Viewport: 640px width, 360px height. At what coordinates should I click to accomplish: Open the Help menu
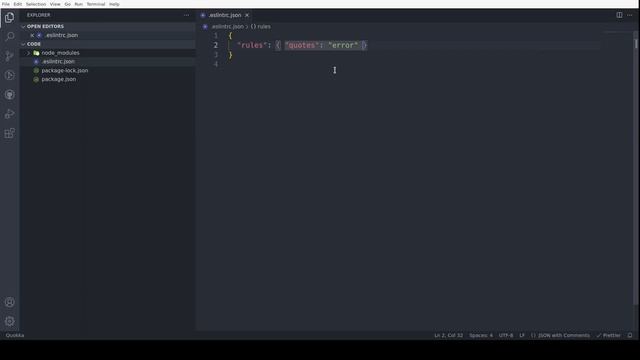[x=114, y=4]
